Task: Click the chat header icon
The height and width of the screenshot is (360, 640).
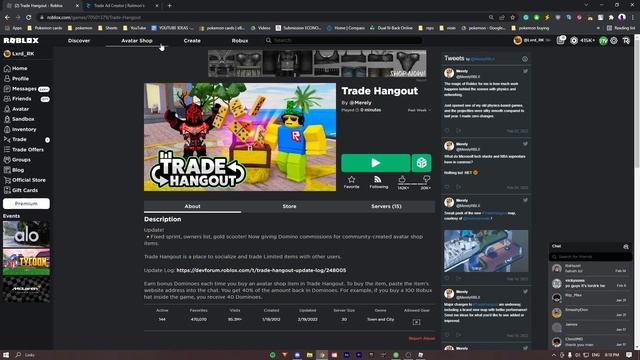Action: click(626, 247)
